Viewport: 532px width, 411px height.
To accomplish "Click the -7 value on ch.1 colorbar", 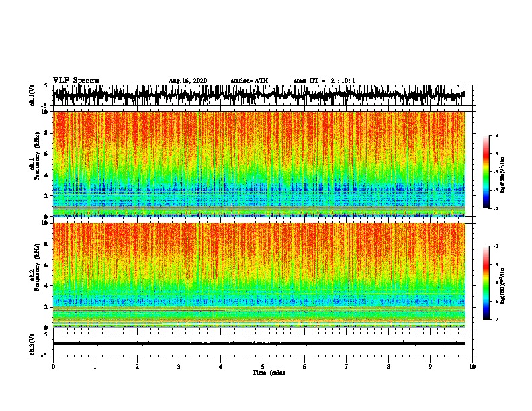I will tap(496, 208).
